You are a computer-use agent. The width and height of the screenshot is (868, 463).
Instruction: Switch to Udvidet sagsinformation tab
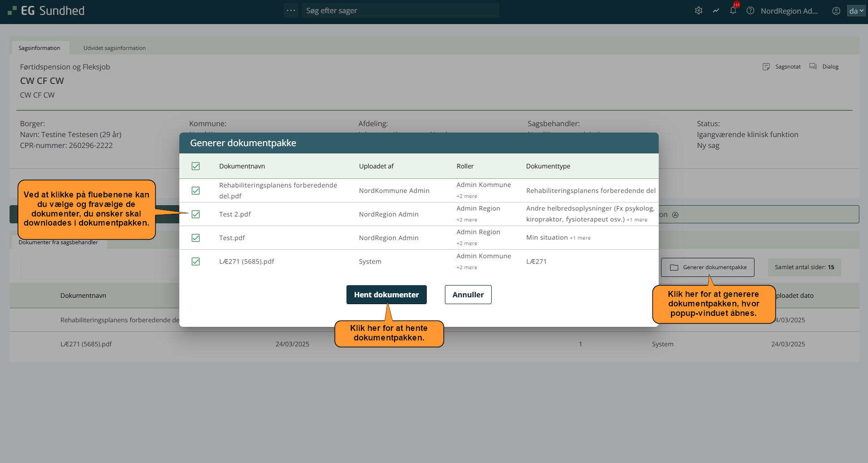[114, 48]
